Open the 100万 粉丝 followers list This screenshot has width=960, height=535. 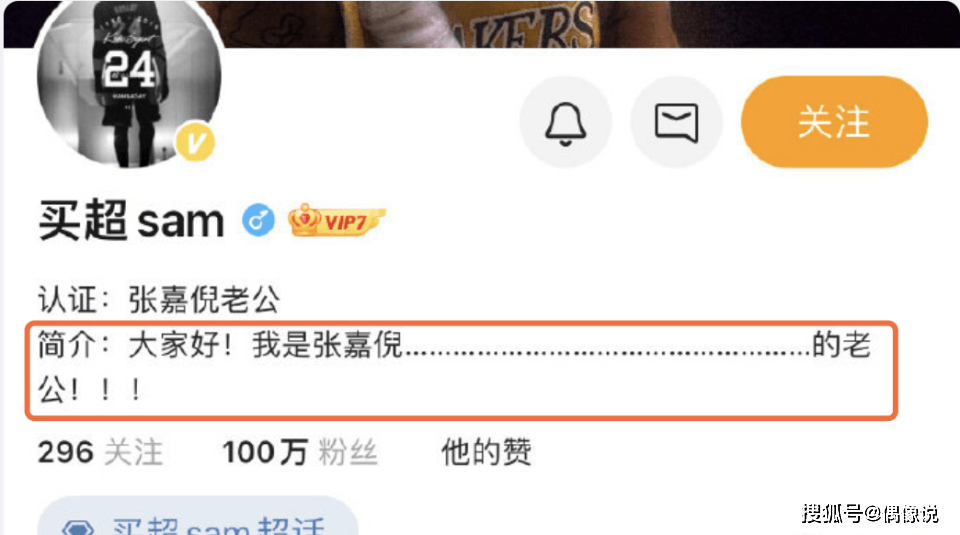(300, 453)
